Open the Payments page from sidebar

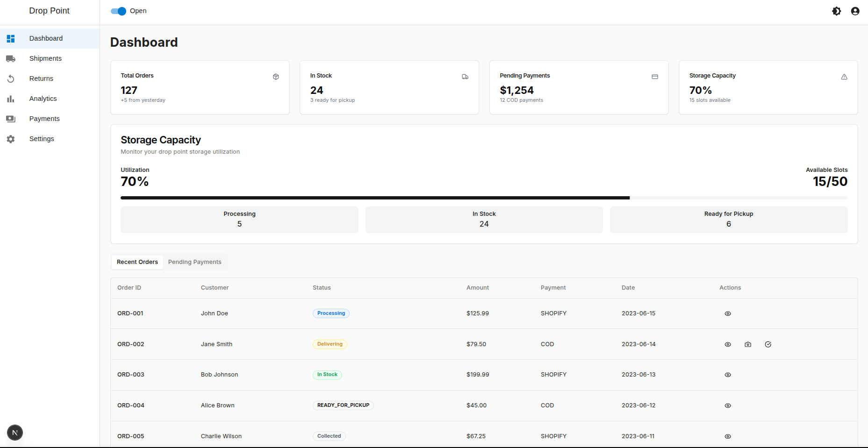(x=44, y=119)
